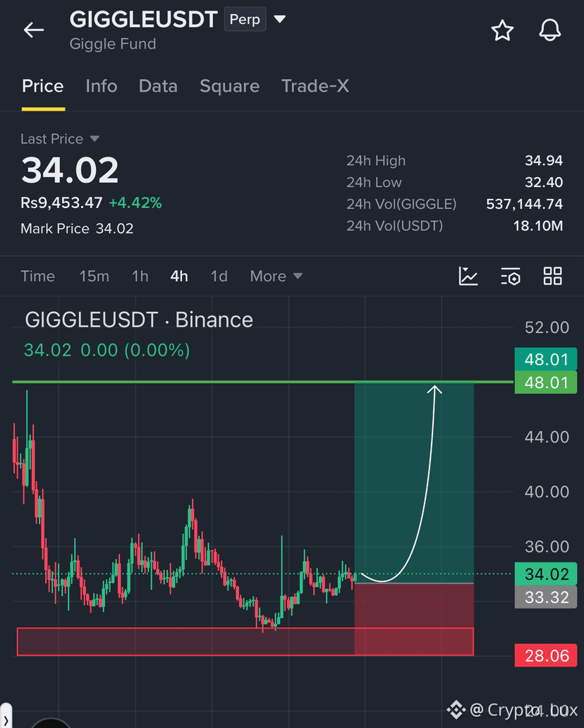Click the Perp contract type badge
The width and height of the screenshot is (584, 728).
click(245, 20)
